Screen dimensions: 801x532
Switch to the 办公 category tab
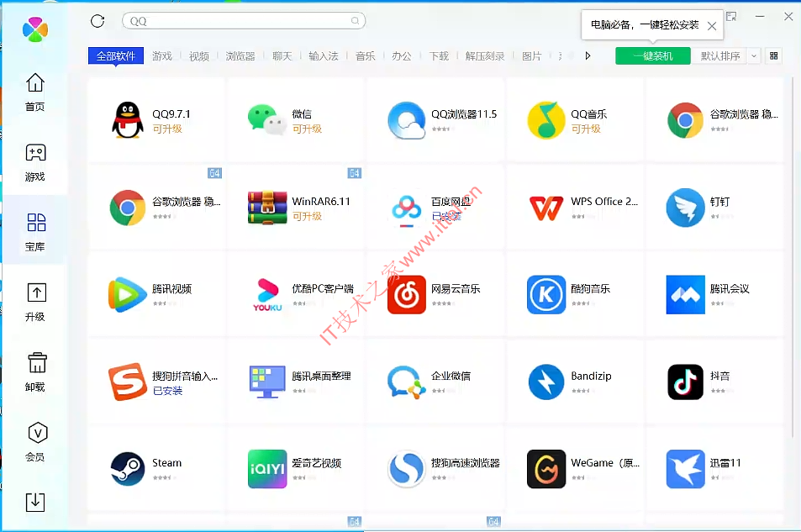point(402,55)
